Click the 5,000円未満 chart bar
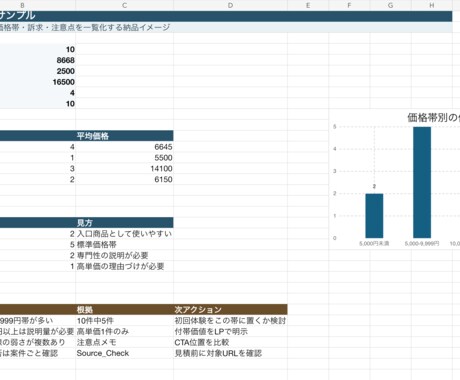Screen dimensions: 460x380 coord(374,216)
